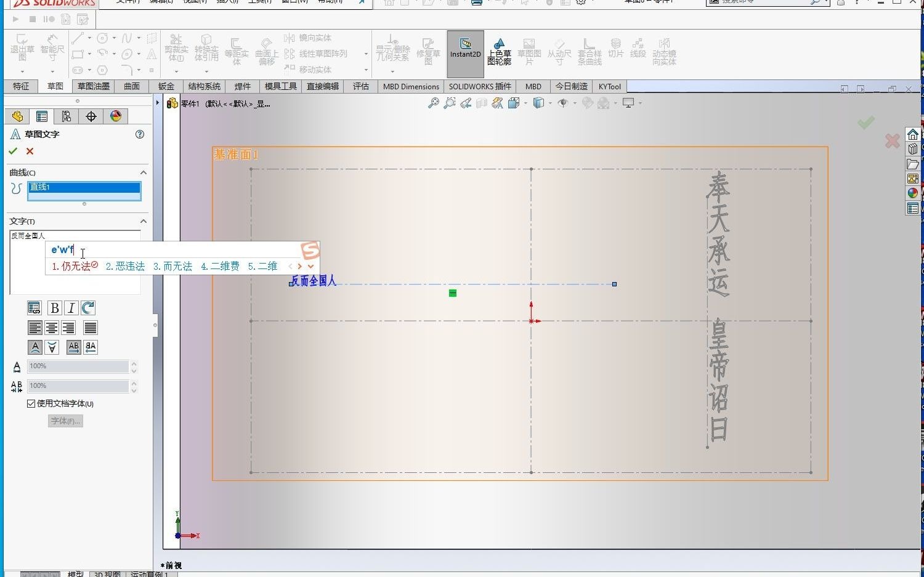Set text alignment to left
Screen dimensions: 924x577
point(35,328)
